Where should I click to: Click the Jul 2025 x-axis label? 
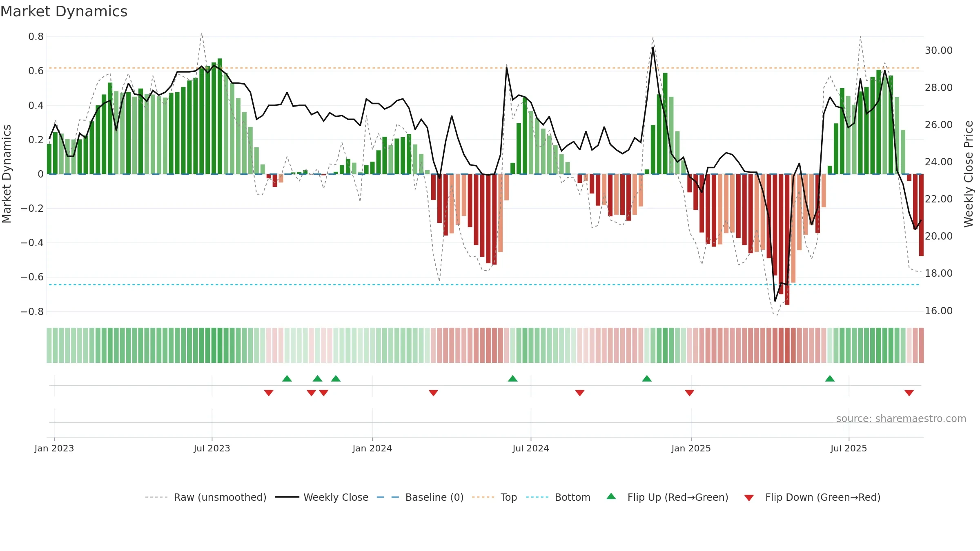click(x=849, y=448)
